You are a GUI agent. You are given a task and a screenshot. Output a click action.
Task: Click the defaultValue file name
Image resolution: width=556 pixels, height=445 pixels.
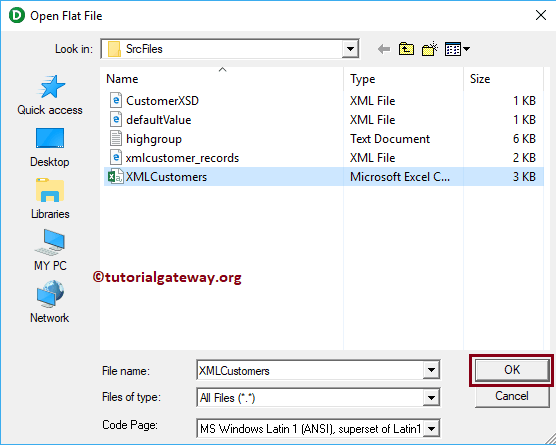(159, 120)
